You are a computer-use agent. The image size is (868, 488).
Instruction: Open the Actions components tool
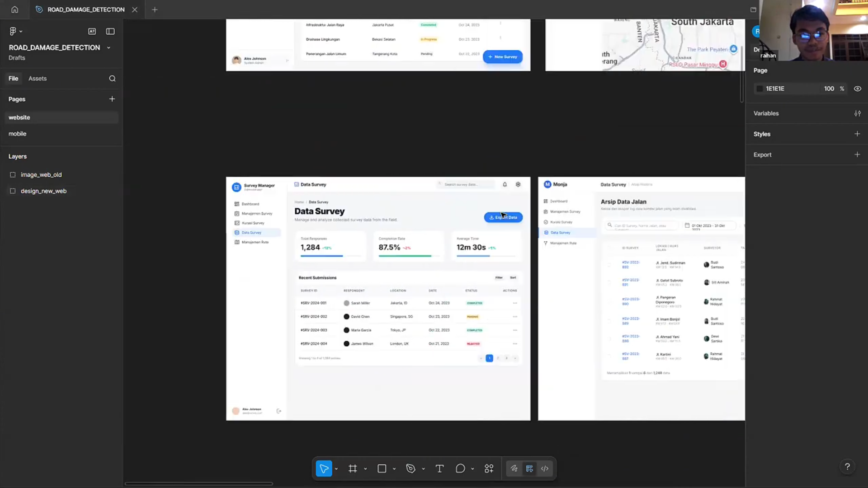pos(489,469)
